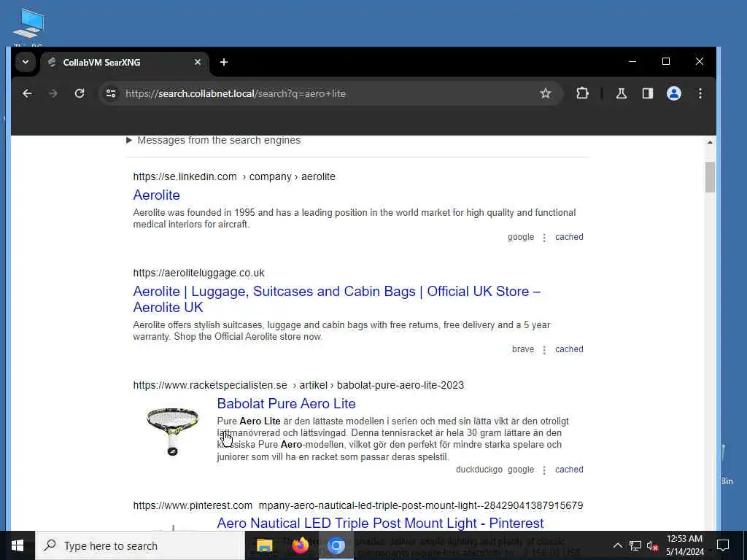Select the CollabVM SearXNG tab
The image size is (747, 560).
125,63
